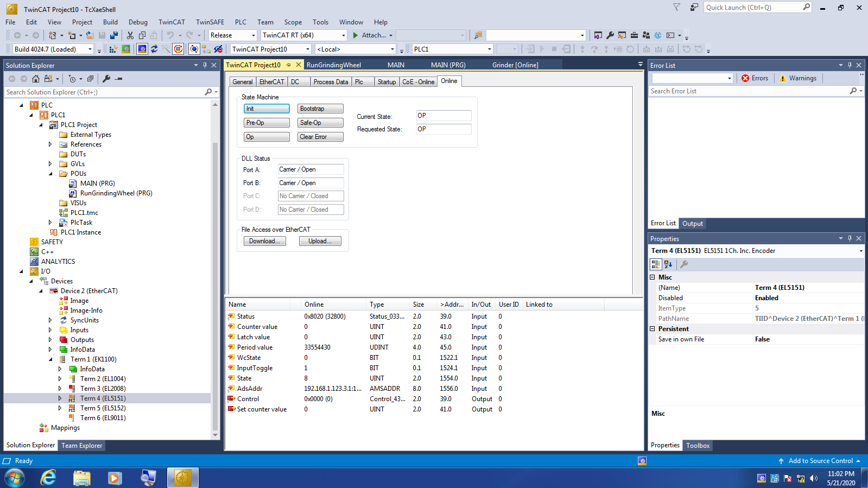
Task: Toggle Free Run mode icon
Action: (x=178, y=49)
